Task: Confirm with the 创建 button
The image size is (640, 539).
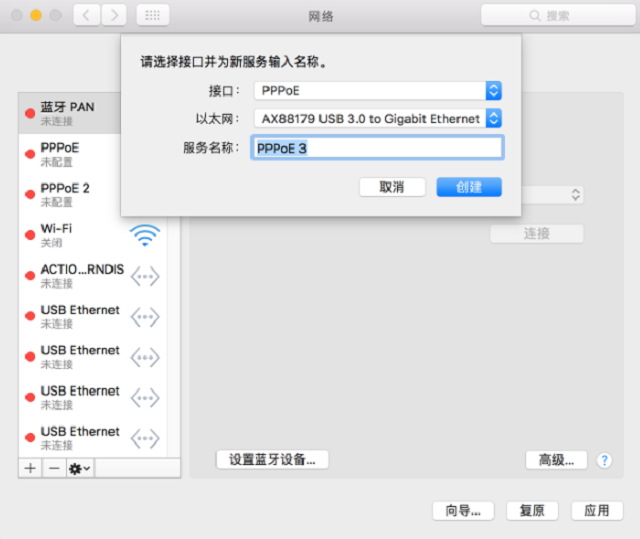Action: (469, 187)
